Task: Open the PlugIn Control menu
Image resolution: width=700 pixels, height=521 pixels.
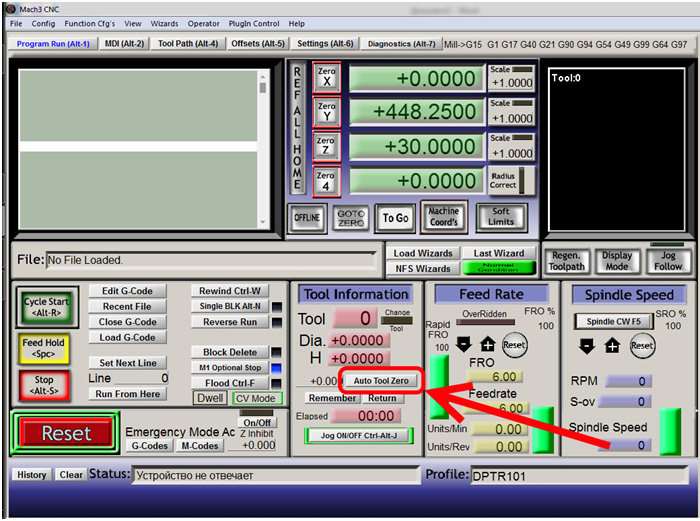Action: (254, 24)
